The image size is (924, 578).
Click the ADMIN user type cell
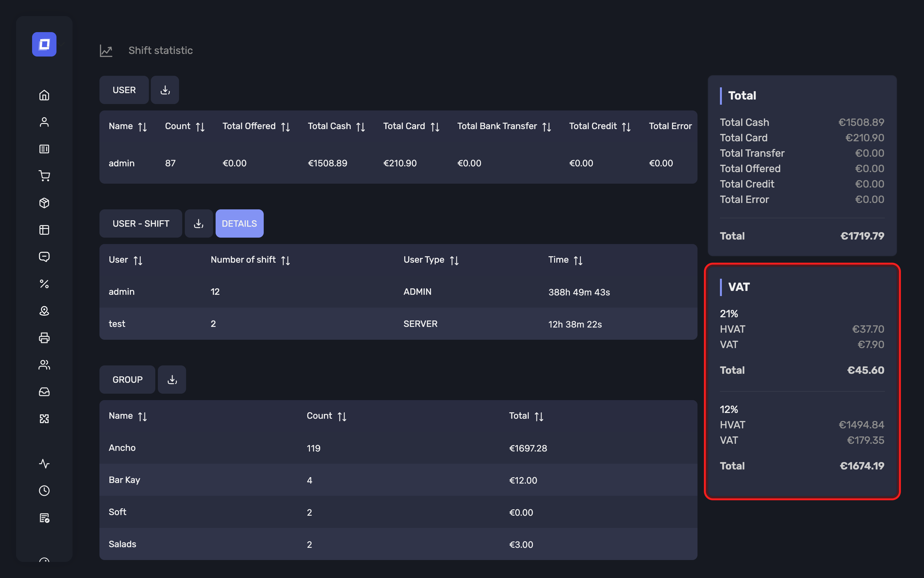coord(417,292)
